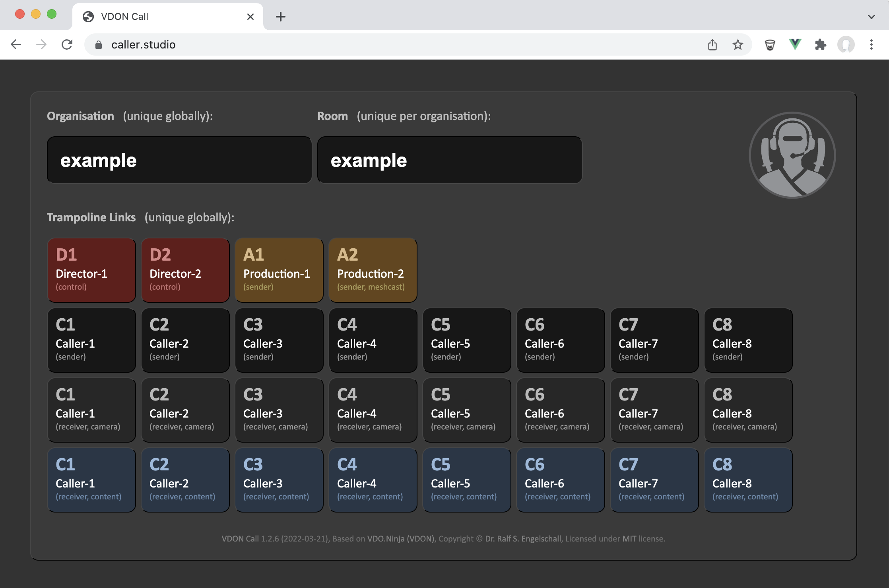Reload the page
Screen dimensions: 889x588
click(67, 44)
